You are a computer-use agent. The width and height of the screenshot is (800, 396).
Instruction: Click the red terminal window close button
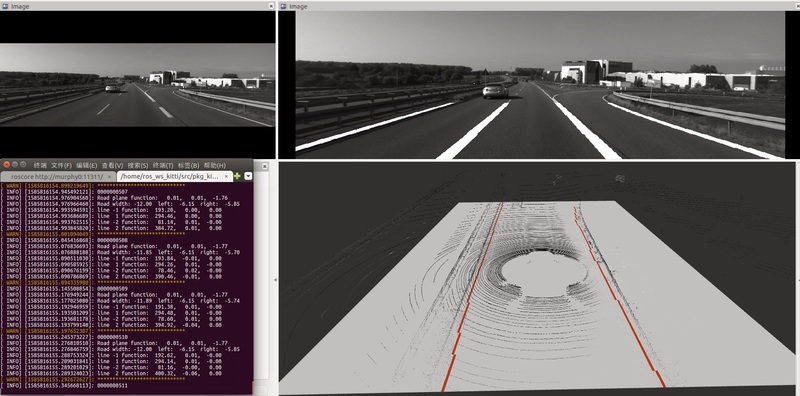tap(6, 164)
